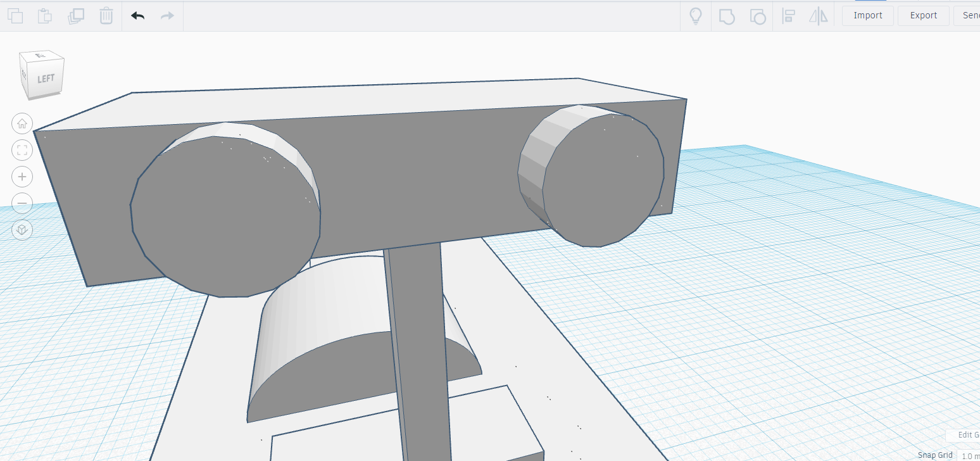The height and width of the screenshot is (461, 980).
Task: Click the LEFT face of view cube
Action: [46, 79]
